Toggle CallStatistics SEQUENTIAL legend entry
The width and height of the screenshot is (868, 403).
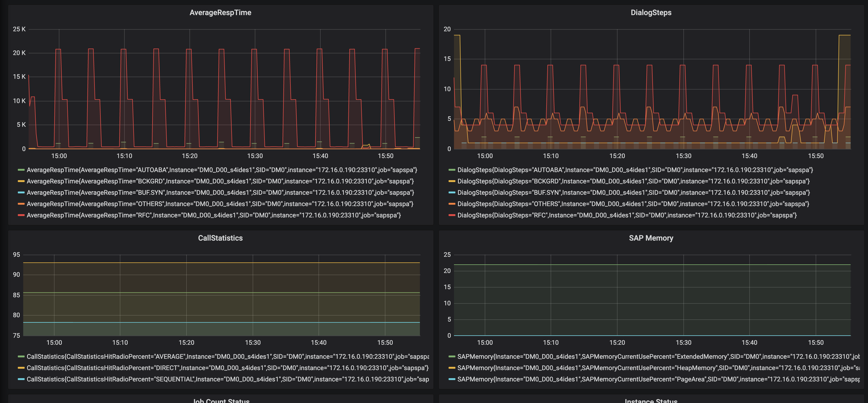coord(228,380)
